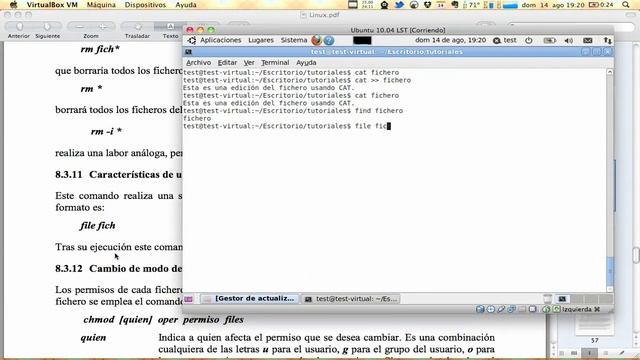Open the Ubuntu battery indicator

click(x=550, y=40)
